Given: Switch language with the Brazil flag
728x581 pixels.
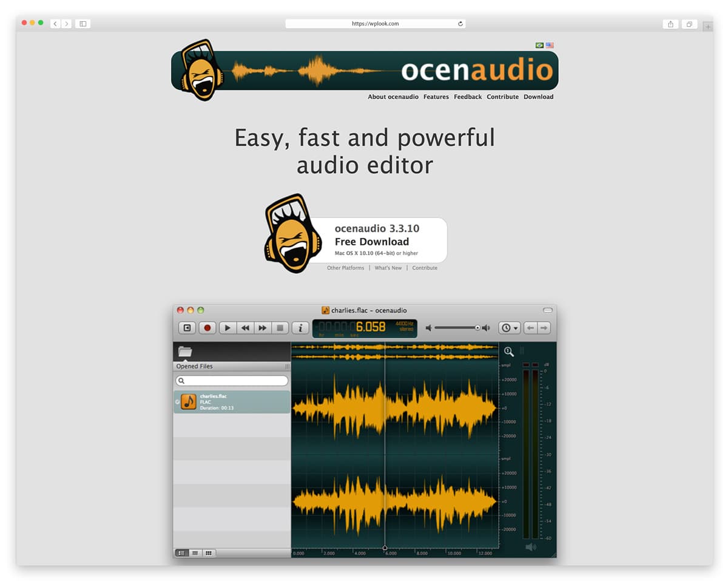Looking at the screenshot, I should (539, 46).
